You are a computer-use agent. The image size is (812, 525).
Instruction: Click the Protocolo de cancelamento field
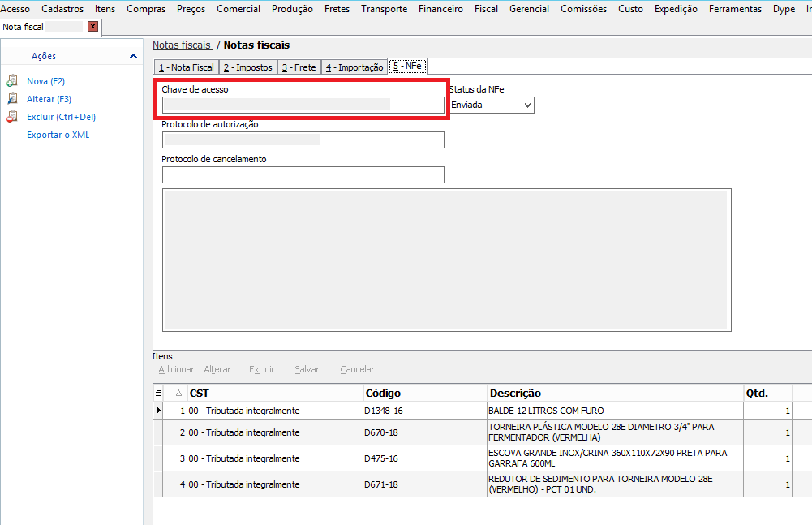[x=303, y=174]
